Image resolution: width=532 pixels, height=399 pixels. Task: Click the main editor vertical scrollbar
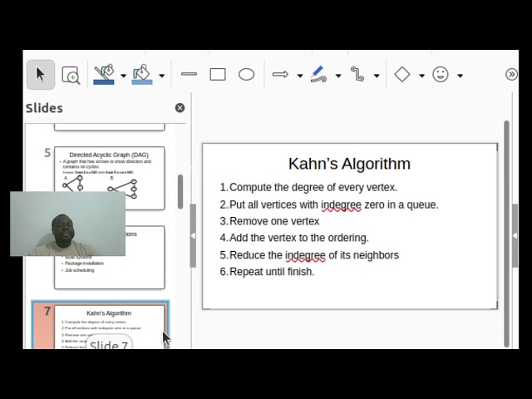[506, 234]
